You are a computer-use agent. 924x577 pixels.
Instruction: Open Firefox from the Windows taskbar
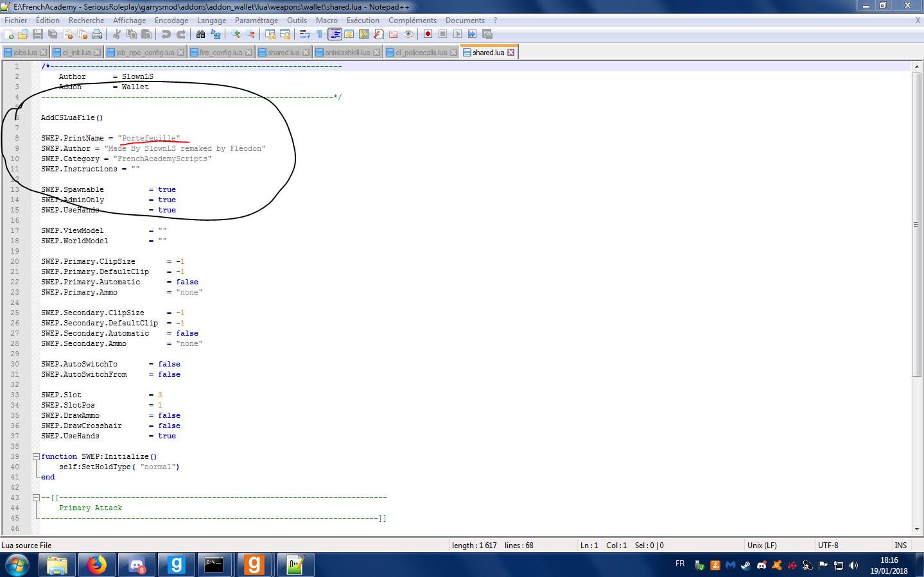tap(97, 565)
